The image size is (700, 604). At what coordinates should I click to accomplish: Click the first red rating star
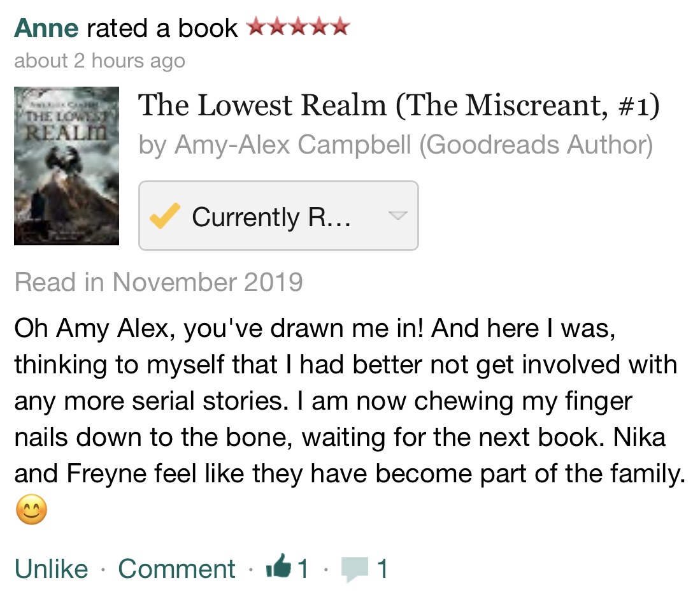(x=256, y=27)
